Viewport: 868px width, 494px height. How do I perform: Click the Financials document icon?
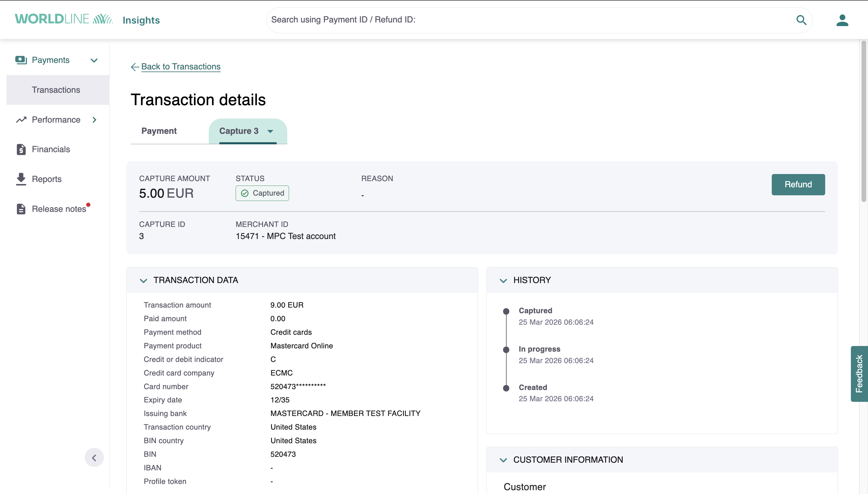(x=21, y=149)
